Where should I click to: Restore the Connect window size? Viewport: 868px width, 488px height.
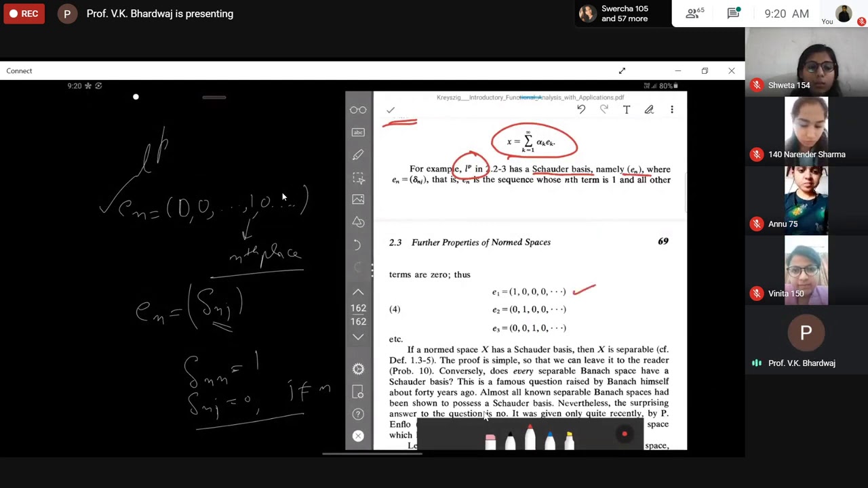click(x=705, y=70)
